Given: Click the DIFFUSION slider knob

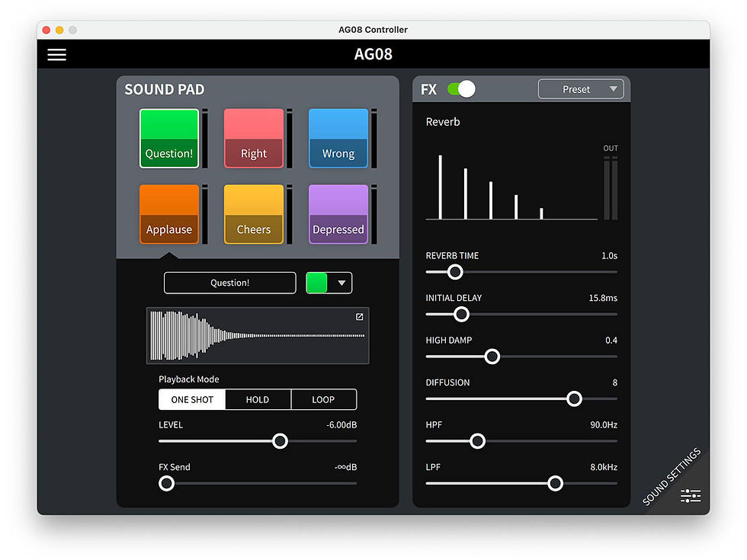Looking at the screenshot, I should (x=574, y=398).
